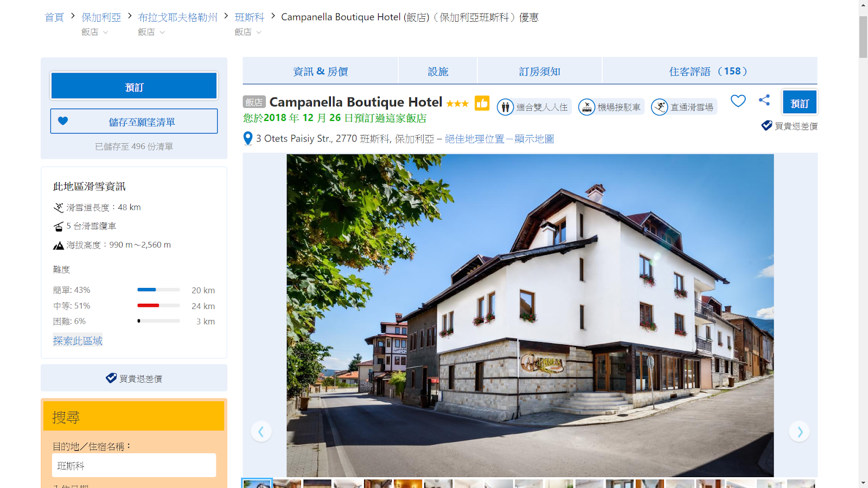The width and height of the screenshot is (868, 488).
Task: Click the blue heart in 儲存至願望清單 button
Action: tap(63, 121)
